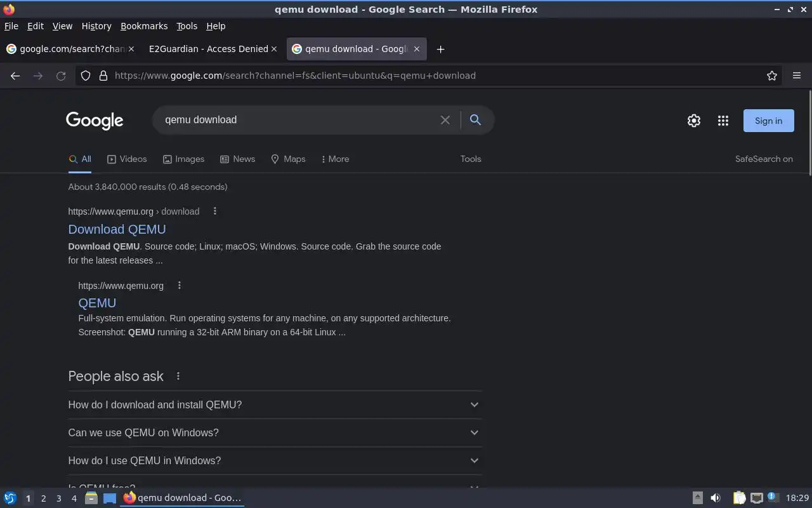The image size is (812, 508).
Task: Focus the Google search input field
Action: coord(298,119)
